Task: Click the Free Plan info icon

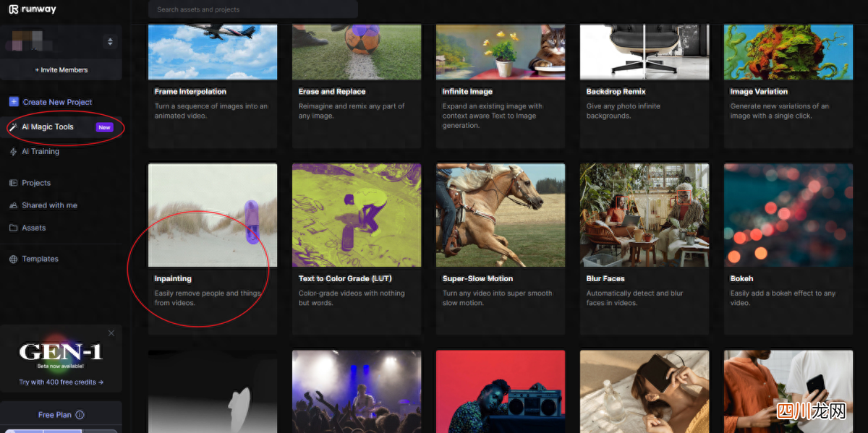Action: click(x=80, y=415)
